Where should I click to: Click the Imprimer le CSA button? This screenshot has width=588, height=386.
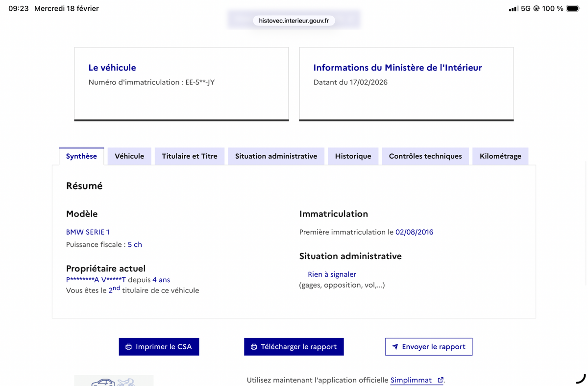(x=159, y=347)
